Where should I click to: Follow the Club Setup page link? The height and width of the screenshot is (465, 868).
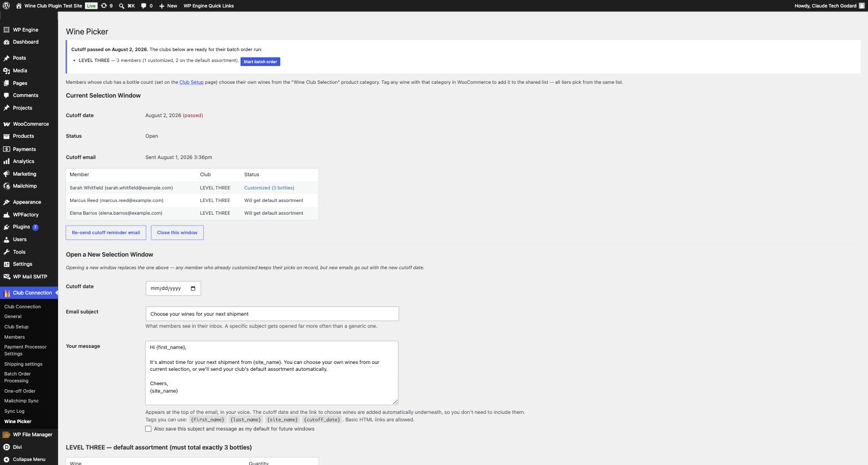click(x=191, y=82)
